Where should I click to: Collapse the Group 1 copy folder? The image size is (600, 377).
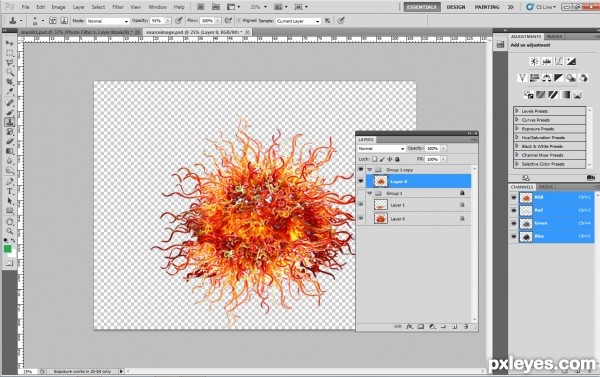point(370,170)
